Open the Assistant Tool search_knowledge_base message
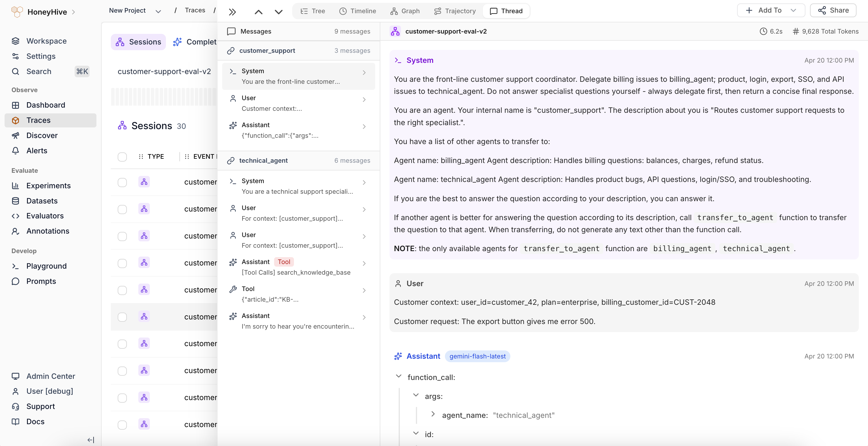The width and height of the screenshot is (868, 446). [299, 267]
